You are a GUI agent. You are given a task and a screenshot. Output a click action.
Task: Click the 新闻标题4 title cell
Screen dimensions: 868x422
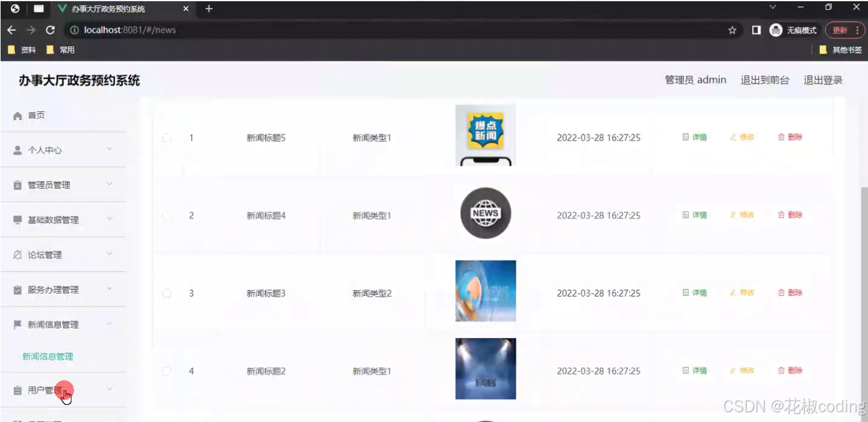tap(266, 216)
